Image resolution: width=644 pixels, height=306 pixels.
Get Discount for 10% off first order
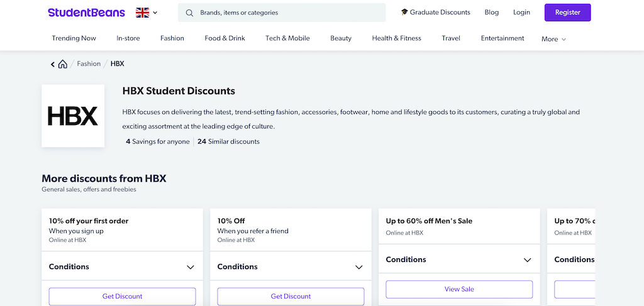point(122,296)
